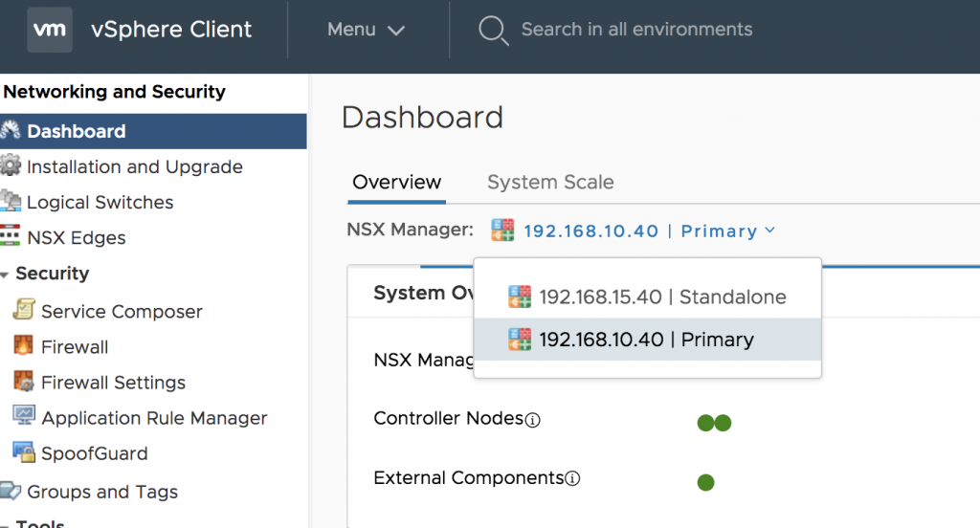Open Application Rule Manager
The image size is (980, 528).
coord(154,418)
